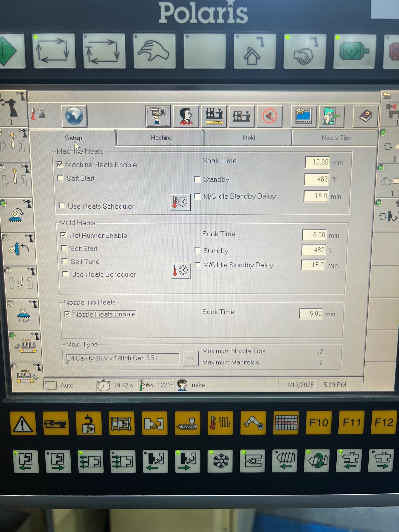Toggle Machine Heats Enable checkbox
Viewport: 399px width, 532px height.
point(60,164)
